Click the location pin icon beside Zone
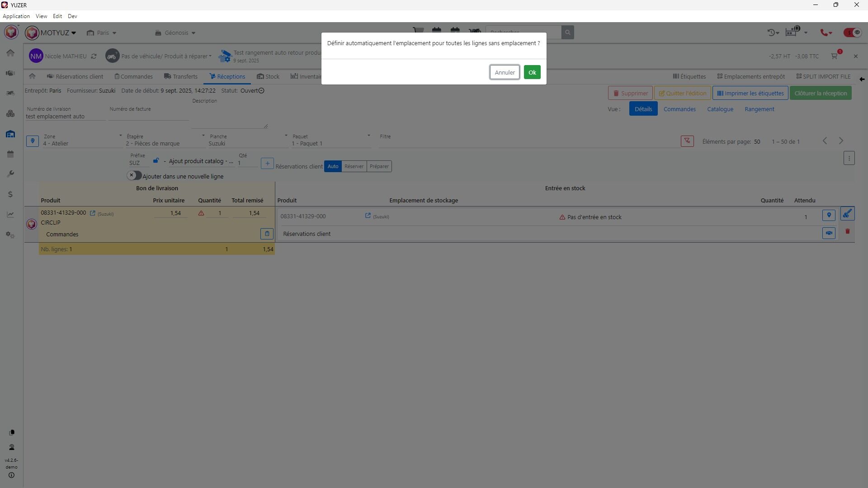Screen dimensions: 868x488 [x=33, y=141]
